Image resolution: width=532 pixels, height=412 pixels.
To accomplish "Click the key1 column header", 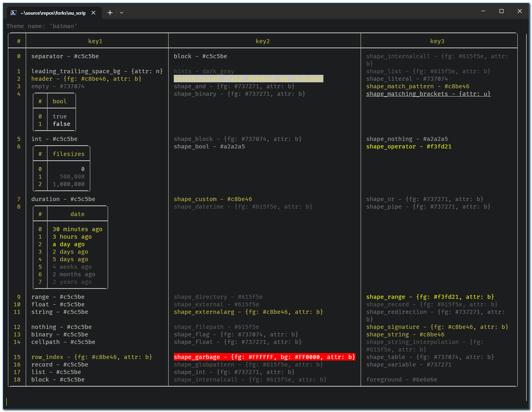I will [95, 41].
